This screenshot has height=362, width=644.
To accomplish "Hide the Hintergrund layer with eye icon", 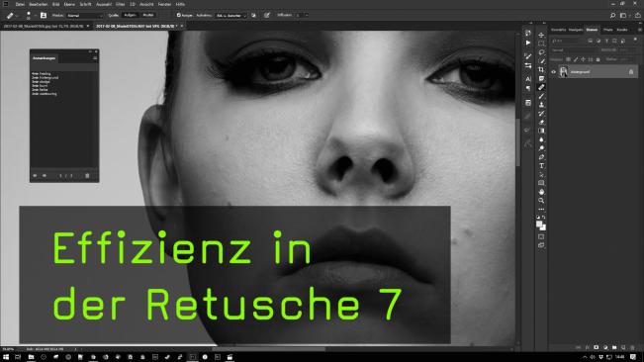I will 554,72.
